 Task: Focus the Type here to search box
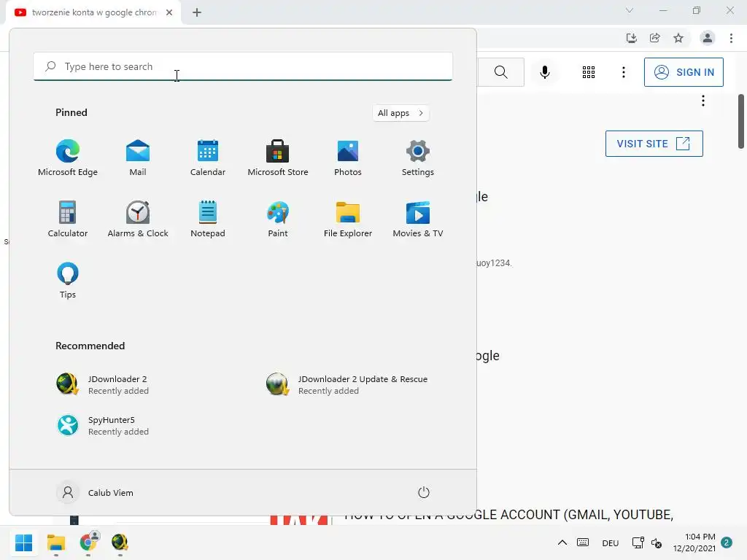[243, 66]
